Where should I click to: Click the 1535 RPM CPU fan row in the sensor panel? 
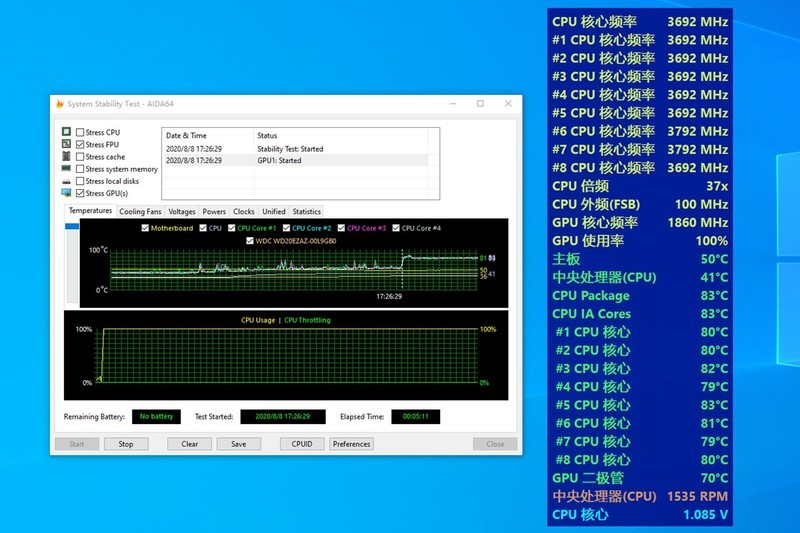tap(640, 496)
